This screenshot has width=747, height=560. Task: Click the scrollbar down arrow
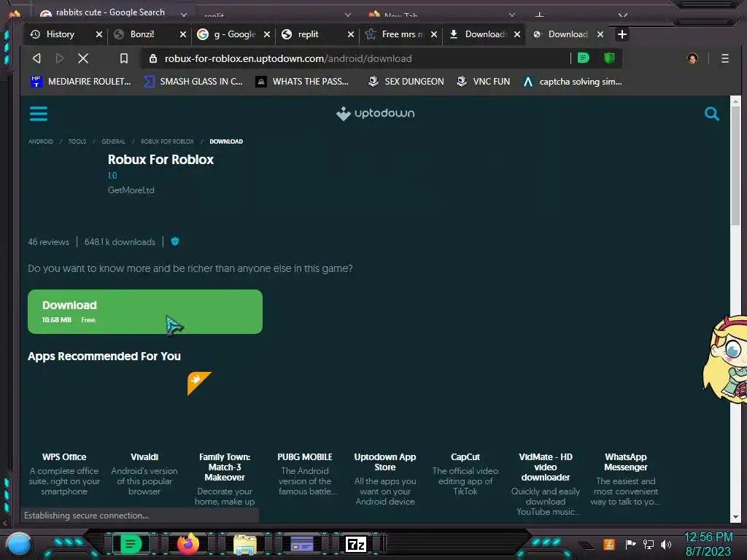pyautogui.click(x=735, y=517)
